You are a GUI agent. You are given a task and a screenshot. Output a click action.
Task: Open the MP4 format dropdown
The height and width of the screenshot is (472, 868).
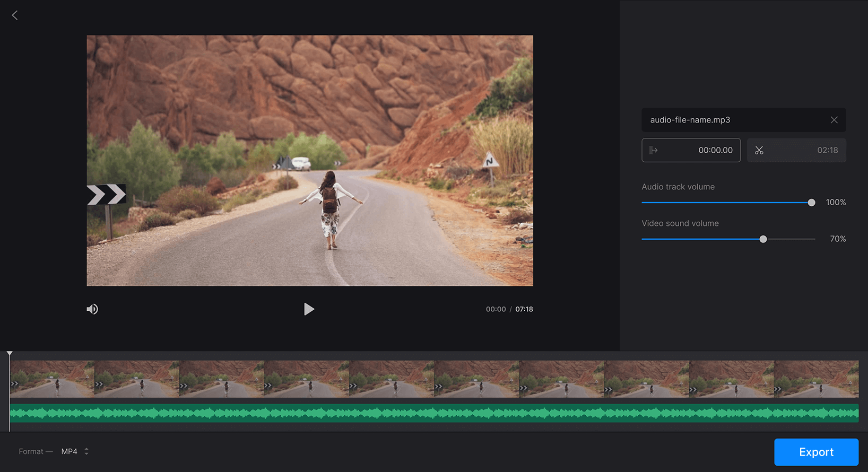(x=74, y=451)
